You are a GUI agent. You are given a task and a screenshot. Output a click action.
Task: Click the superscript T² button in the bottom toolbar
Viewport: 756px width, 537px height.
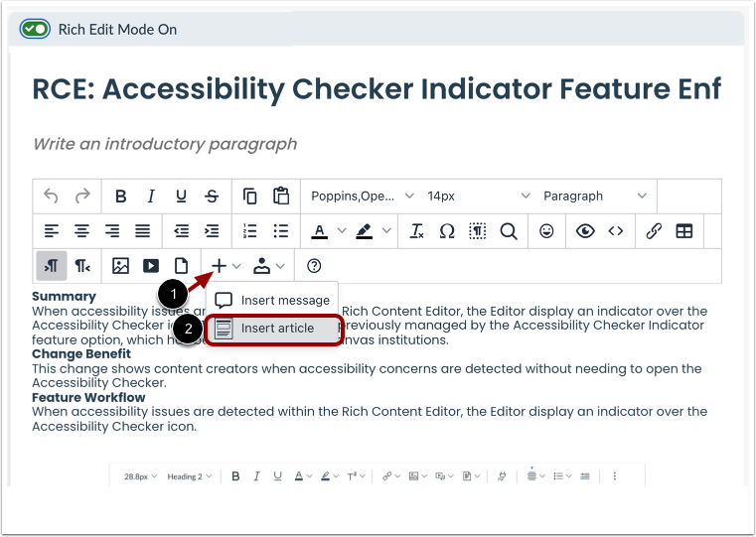tap(352, 476)
